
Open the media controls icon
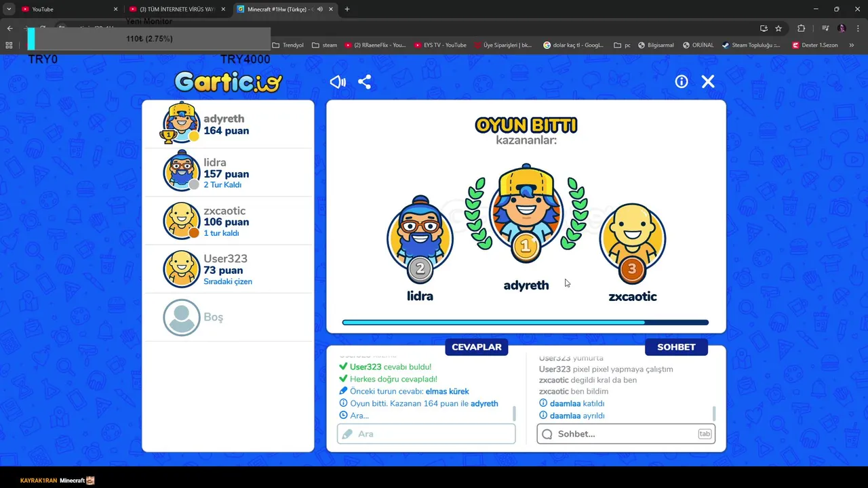tap(825, 28)
